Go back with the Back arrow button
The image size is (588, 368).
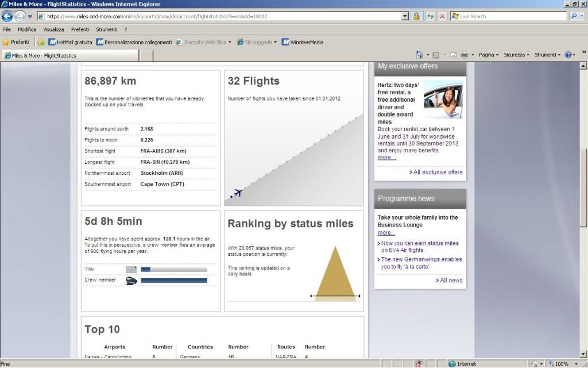click(7, 16)
